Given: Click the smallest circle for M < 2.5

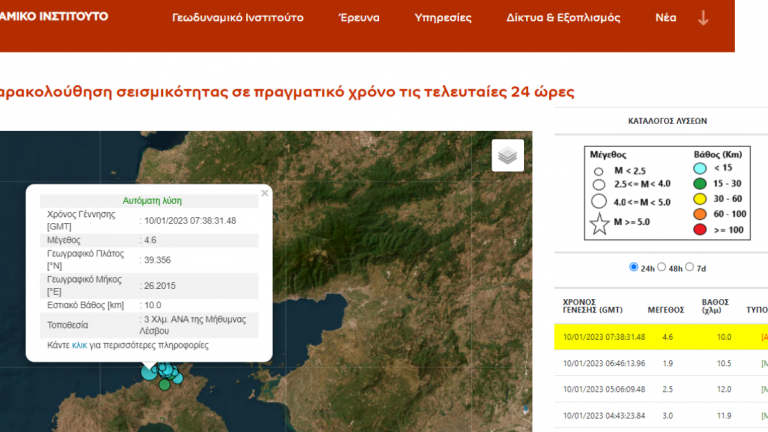Looking at the screenshot, I should (599, 171).
